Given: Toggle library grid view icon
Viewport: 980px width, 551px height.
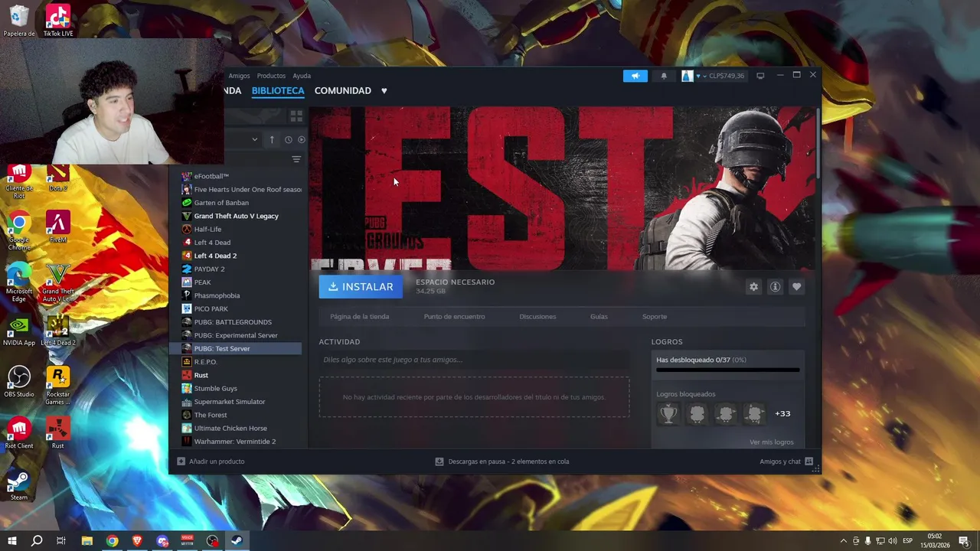Looking at the screenshot, I should (296, 116).
